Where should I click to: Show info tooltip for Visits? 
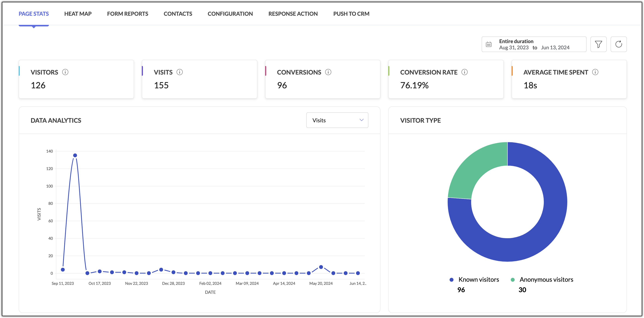pyautogui.click(x=179, y=72)
